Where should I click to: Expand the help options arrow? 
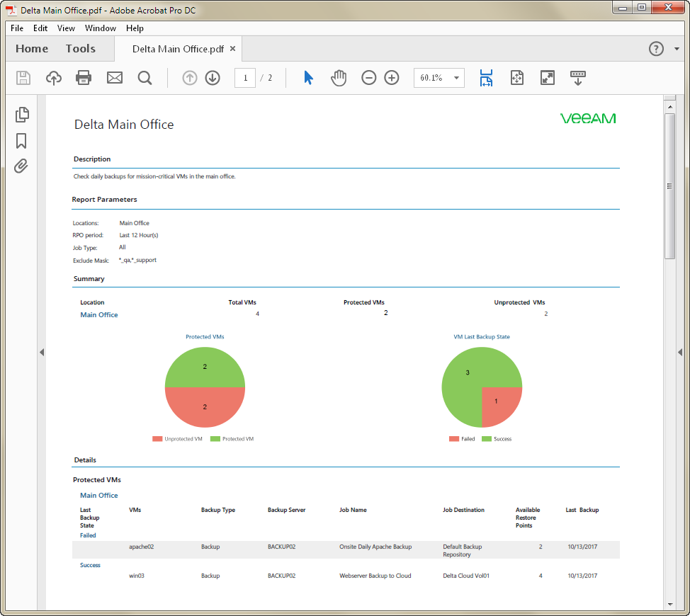(677, 49)
